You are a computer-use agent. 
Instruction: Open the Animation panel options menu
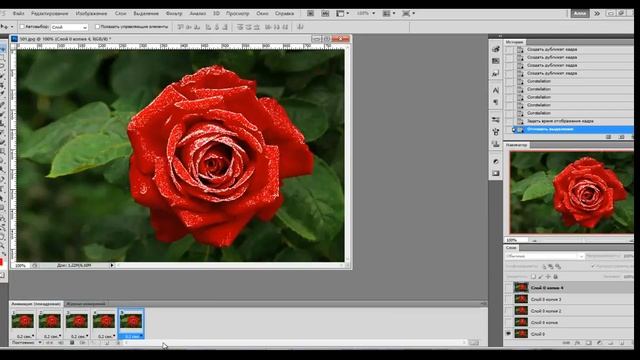click(483, 304)
